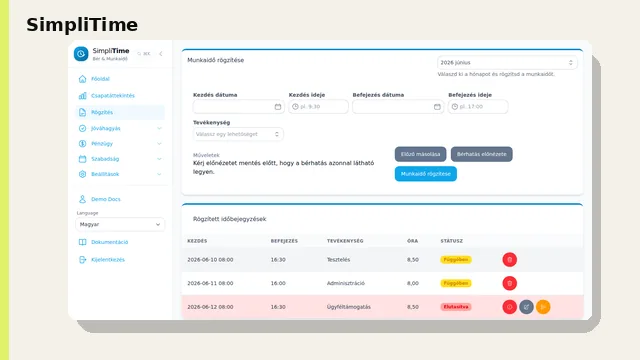Click orange resubmit icon in Ügyféltámogatás row

pyautogui.click(x=543, y=307)
